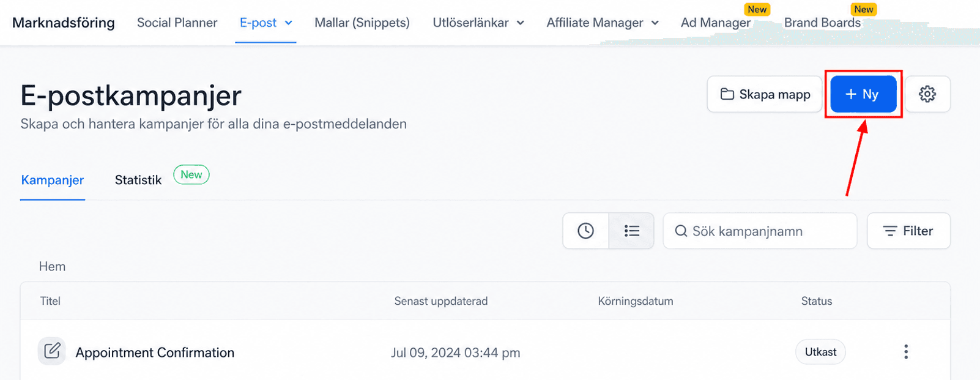The image size is (980, 380).
Task: Open the Statistik tab
Action: click(138, 180)
